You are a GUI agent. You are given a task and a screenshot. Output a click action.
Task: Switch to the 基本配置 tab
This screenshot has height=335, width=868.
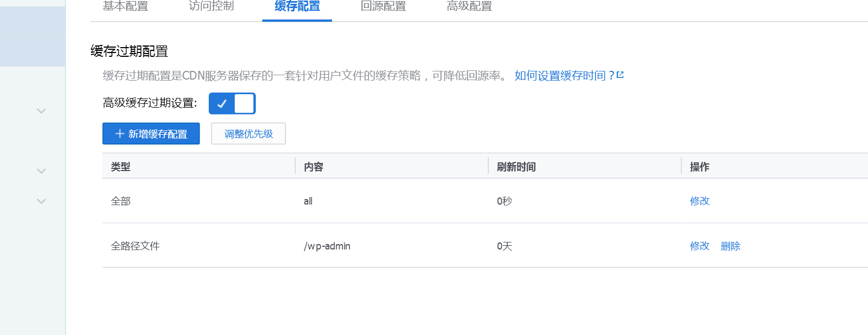[125, 6]
